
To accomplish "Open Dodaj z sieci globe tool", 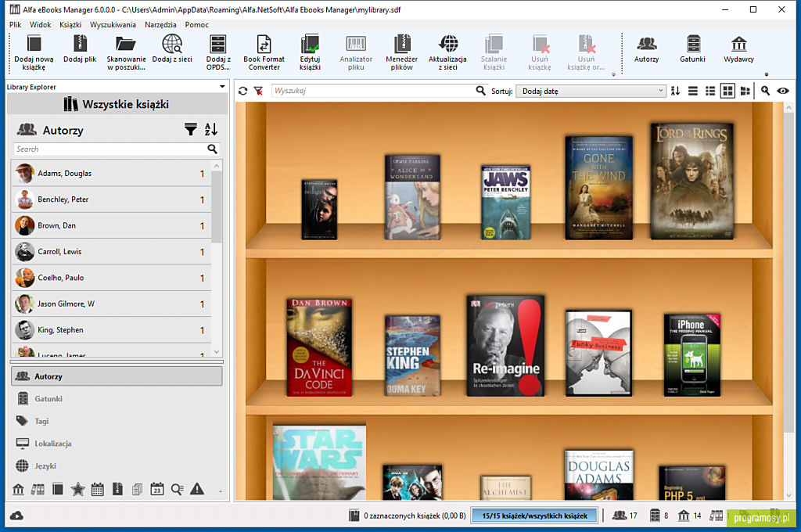I will pyautogui.click(x=172, y=49).
